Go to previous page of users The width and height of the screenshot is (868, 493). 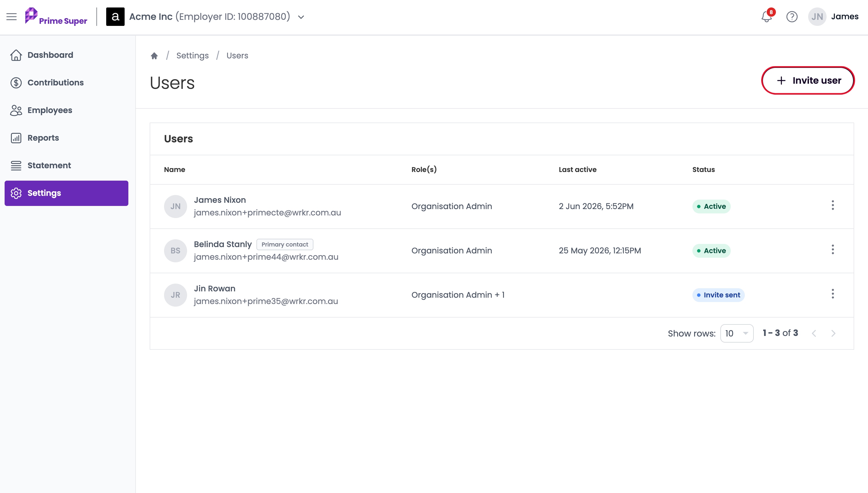click(814, 333)
